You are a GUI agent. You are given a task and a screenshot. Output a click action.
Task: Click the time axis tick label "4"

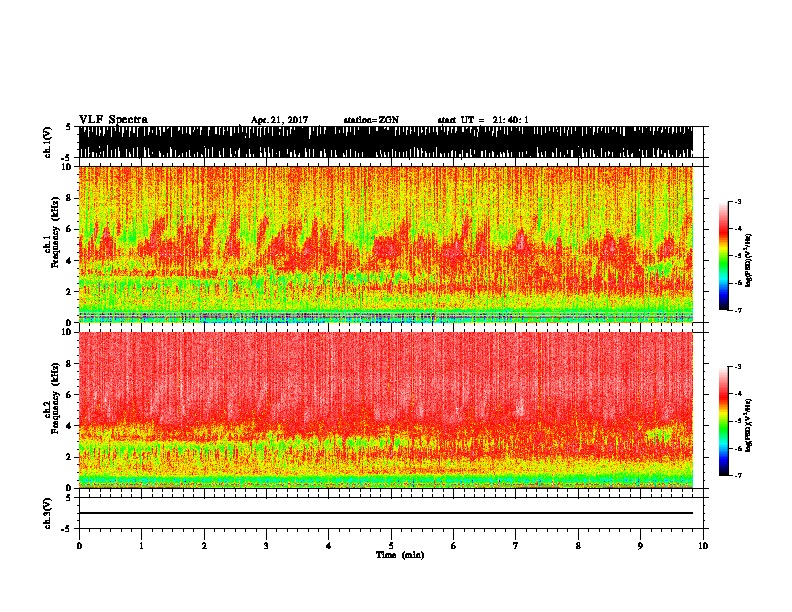(x=329, y=545)
